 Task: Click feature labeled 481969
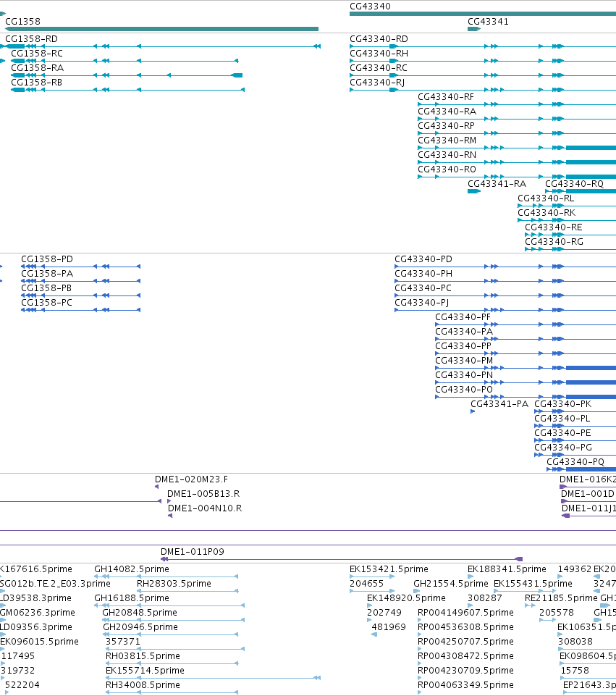(374, 634)
